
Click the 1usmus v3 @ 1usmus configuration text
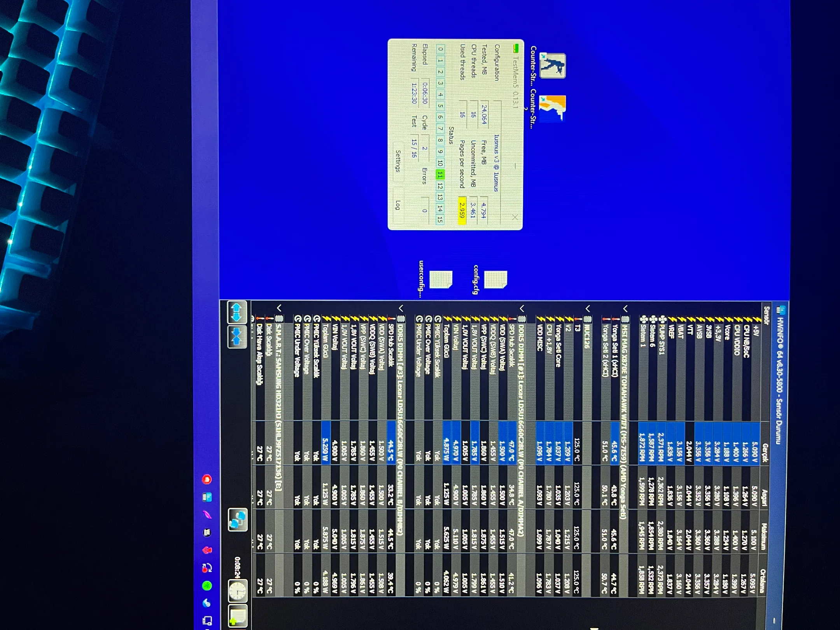pyautogui.click(x=496, y=163)
